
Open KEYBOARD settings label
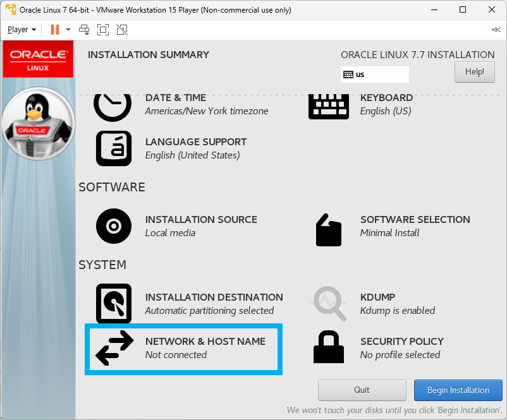coord(386,97)
